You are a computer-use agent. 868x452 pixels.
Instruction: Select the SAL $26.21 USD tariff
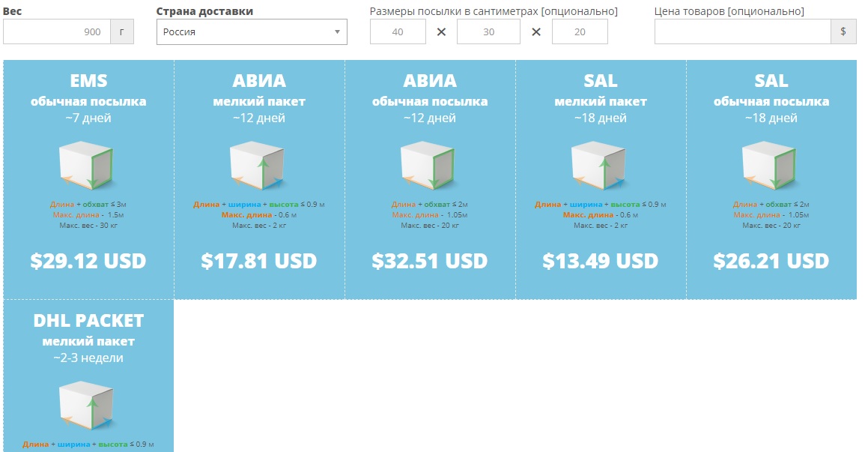tap(771, 261)
